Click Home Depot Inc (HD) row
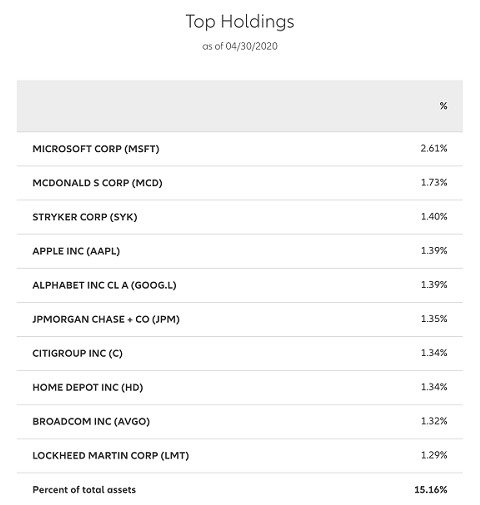Viewport: 480px width, 505px height. pyautogui.click(x=240, y=387)
